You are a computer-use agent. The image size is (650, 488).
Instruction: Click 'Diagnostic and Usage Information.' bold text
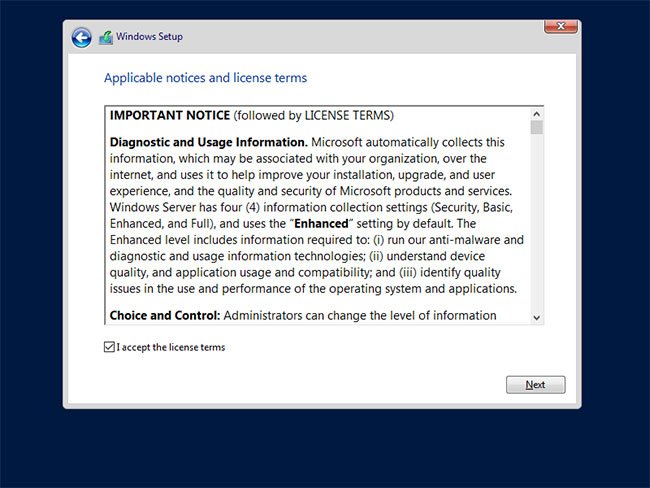(x=209, y=142)
